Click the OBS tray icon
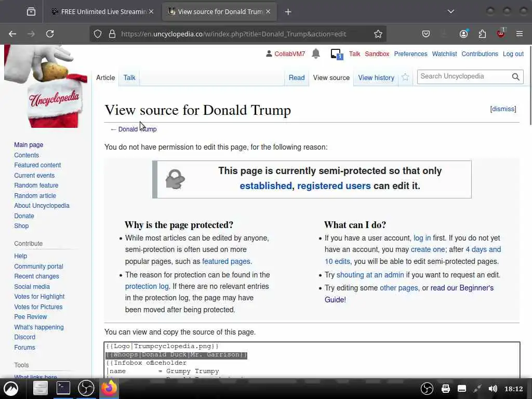This screenshot has width=532, height=399. click(427, 389)
